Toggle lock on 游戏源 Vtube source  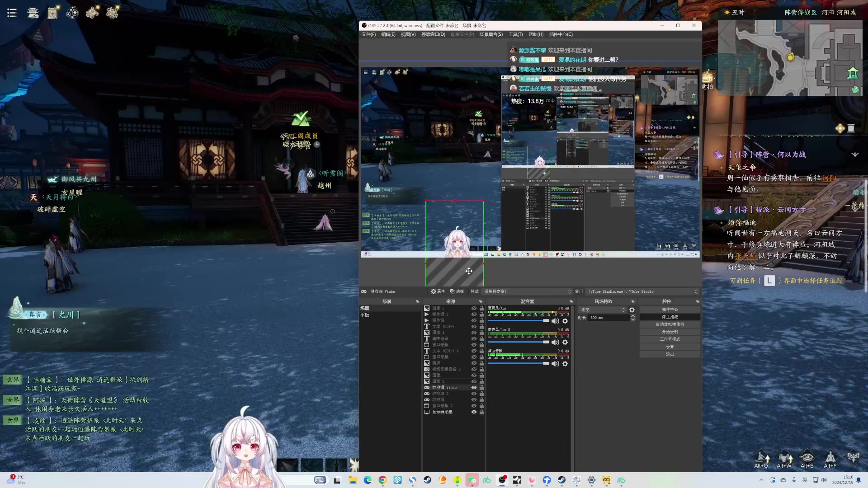tap(481, 388)
